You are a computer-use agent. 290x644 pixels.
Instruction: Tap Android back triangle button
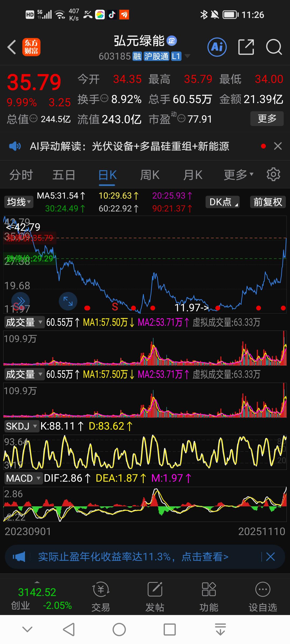click(x=69, y=629)
